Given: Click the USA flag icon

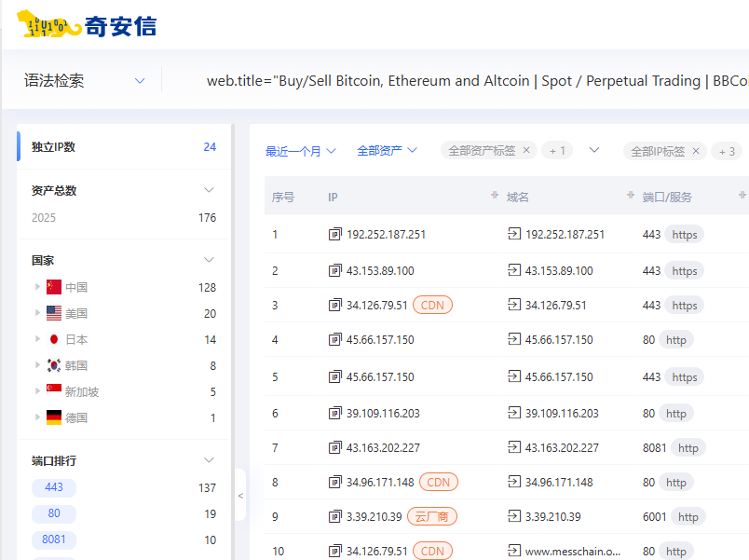Looking at the screenshot, I should [54, 313].
